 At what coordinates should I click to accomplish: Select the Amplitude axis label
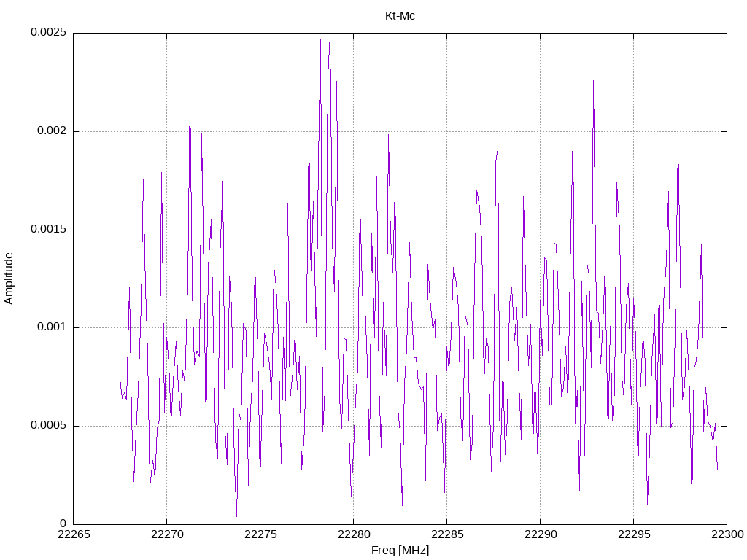(9, 279)
